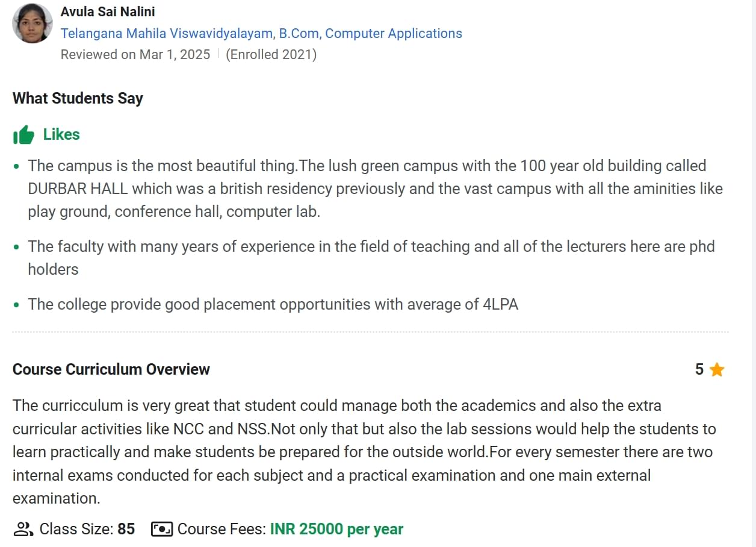
Task: Click the rating number 5
Action: [x=699, y=369]
